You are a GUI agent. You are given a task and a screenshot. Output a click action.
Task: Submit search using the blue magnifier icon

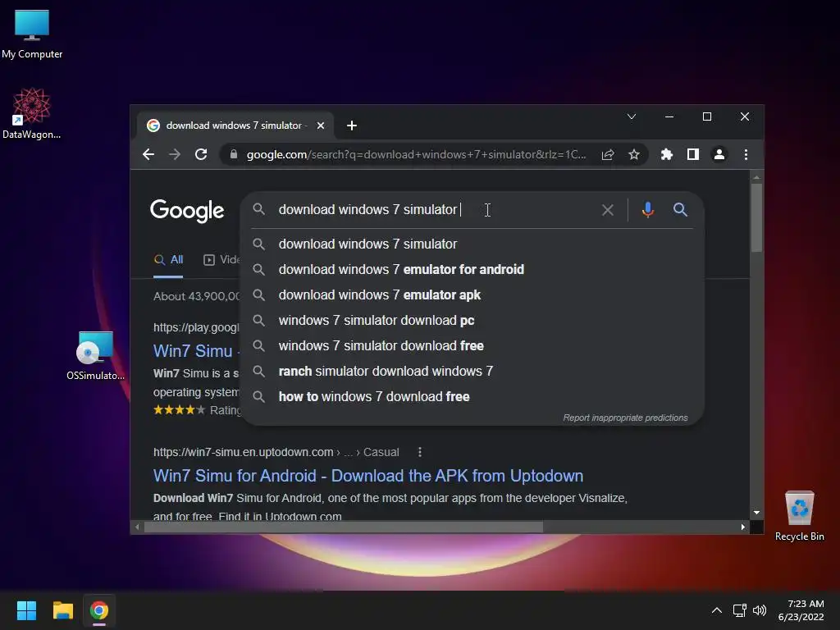coord(680,209)
